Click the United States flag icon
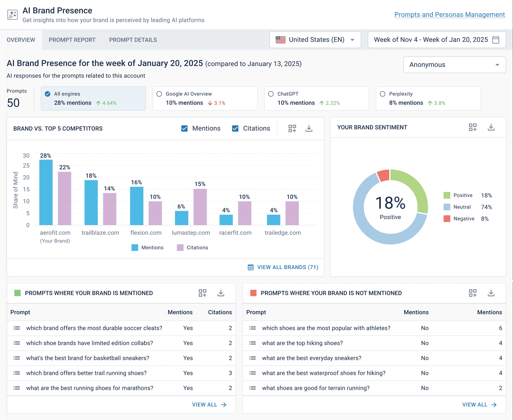Image resolution: width=513 pixels, height=420 pixels. click(x=281, y=40)
